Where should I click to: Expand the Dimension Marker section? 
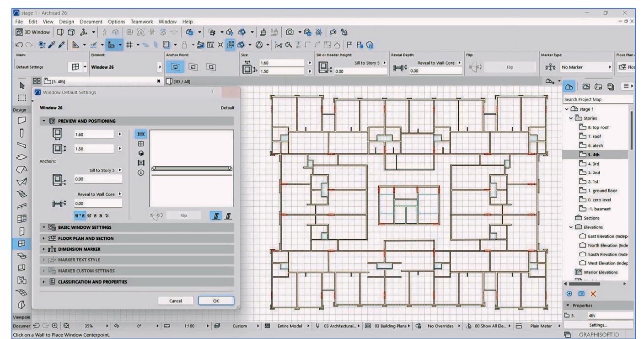pyautogui.click(x=137, y=249)
